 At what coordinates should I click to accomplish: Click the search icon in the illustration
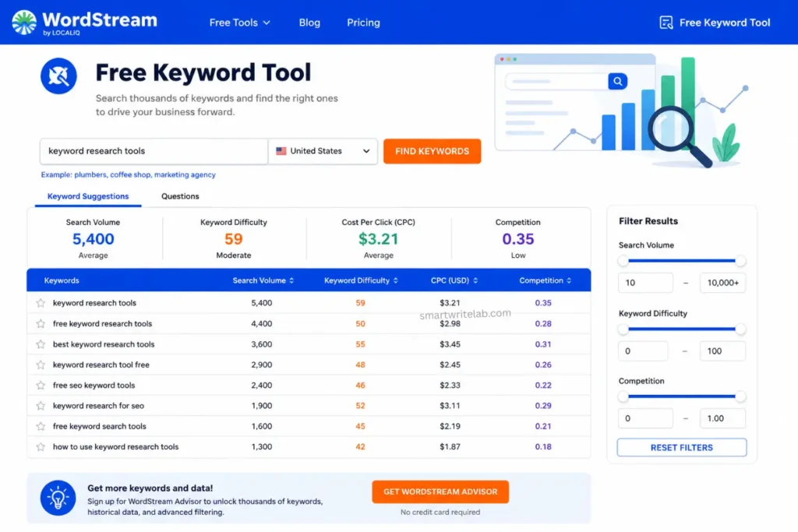pos(617,81)
